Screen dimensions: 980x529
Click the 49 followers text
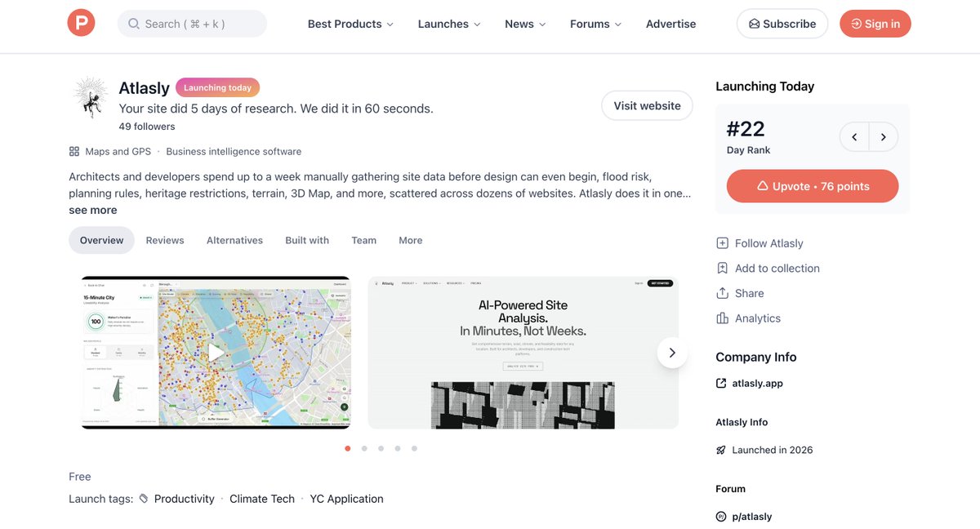click(x=147, y=127)
